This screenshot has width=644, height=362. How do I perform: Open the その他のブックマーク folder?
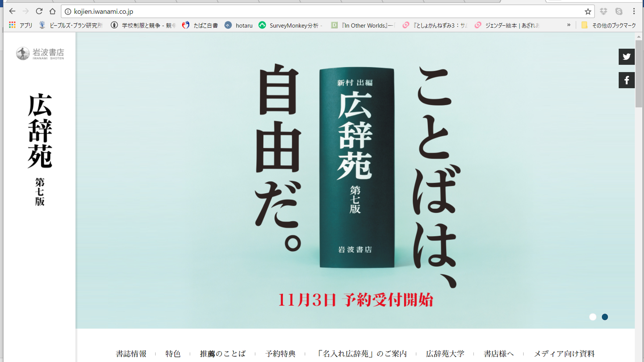coord(609,25)
